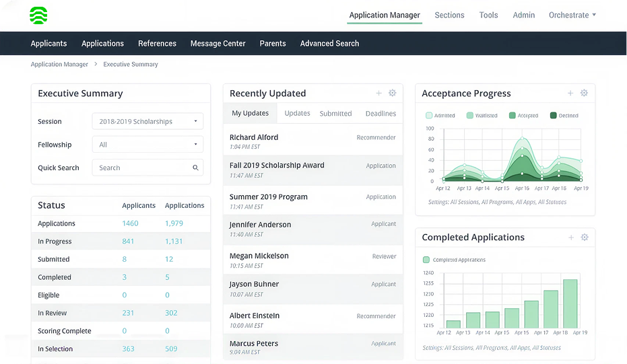Click In Selection applicants value 363
The height and width of the screenshot is (364, 627).
point(129,349)
